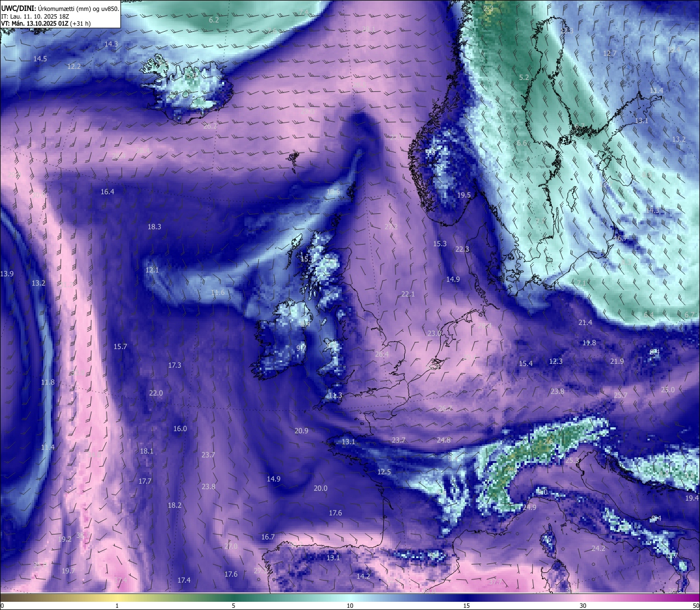Click the colour scale label 5
Image resolution: width=700 pixels, height=610 pixels.
tap(234, 606)
